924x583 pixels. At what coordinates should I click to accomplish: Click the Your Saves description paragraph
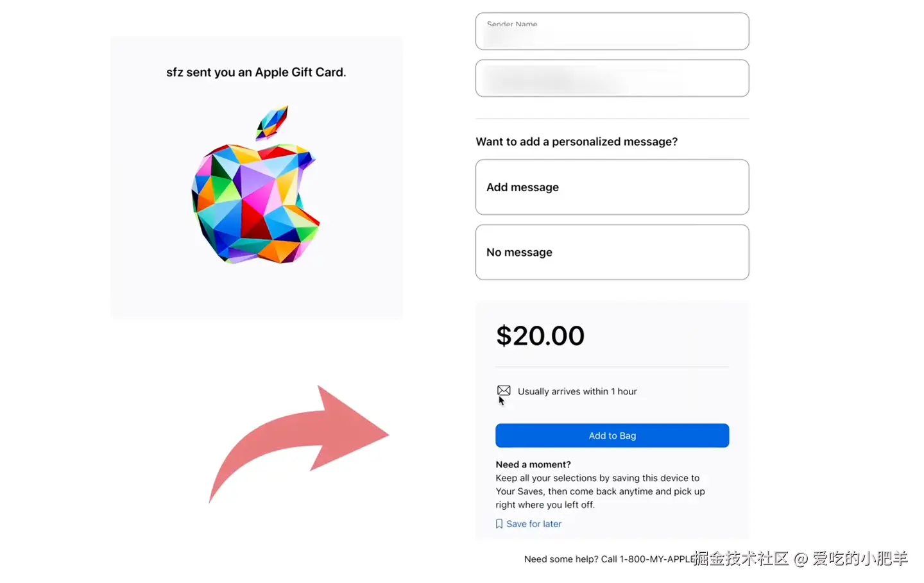(x=600, y=491)
